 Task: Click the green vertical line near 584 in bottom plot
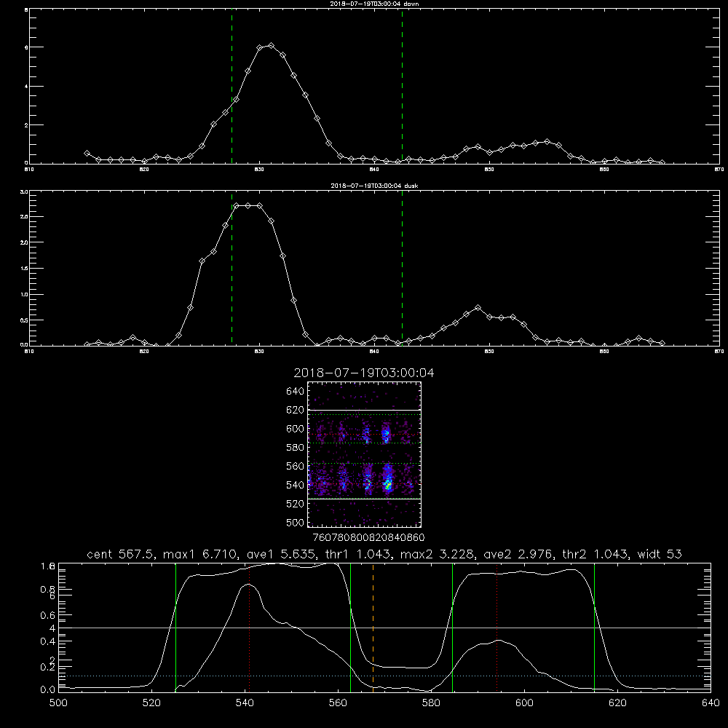coord(452,627)
